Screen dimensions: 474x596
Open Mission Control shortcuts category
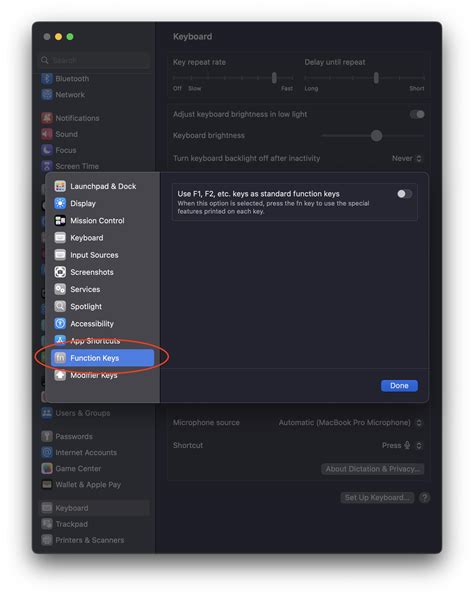(x=103, y=220)
